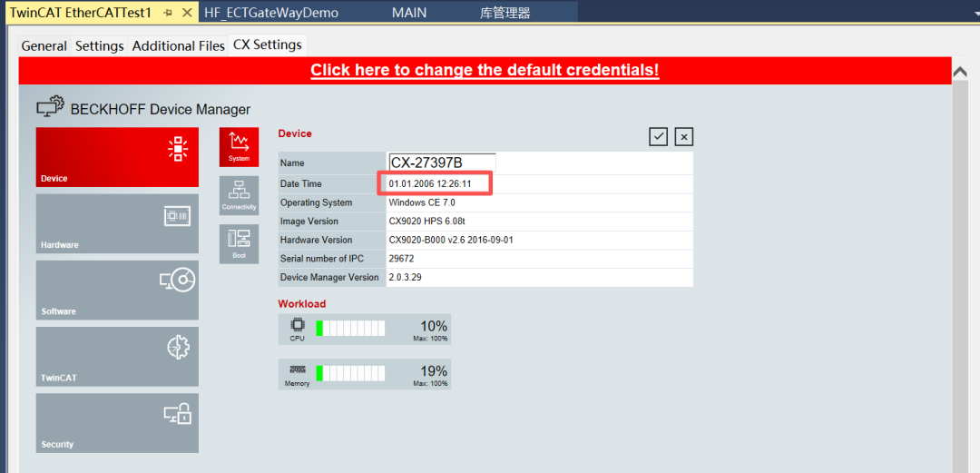The height and width of the screenshot is (473, 980).
Task: Click the serial number 29672
Action: pyautogui.click(x=401, y=259)
